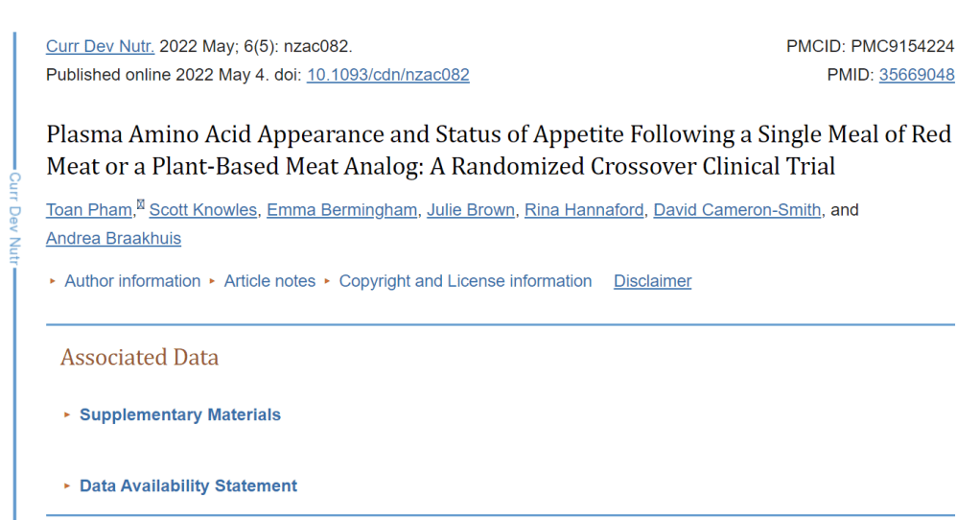The height and width of the screenshot is (520, 980).
Task: Click author name Scott Knowles
Action: (x=203, y=210)
